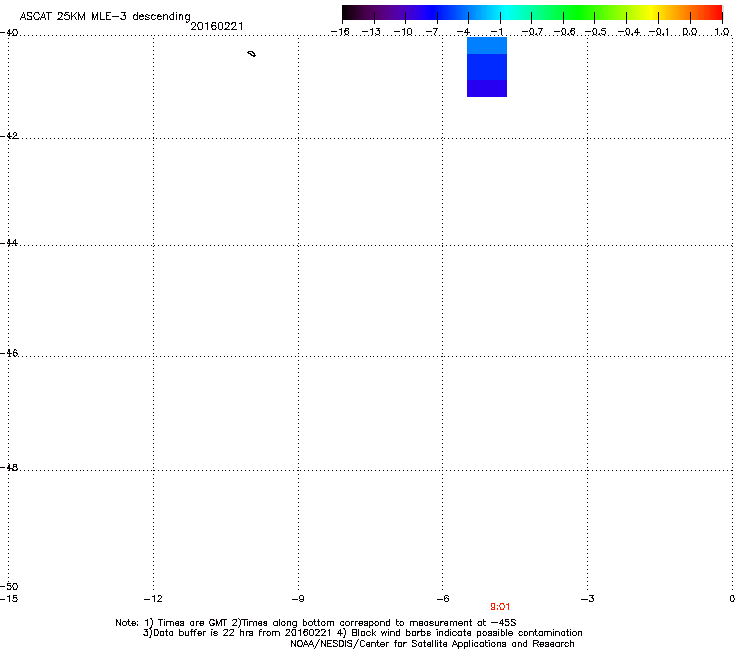This screenshot has height=650, width=740.
Task: Click the latitude axis label -50
Action: point(9,586)
